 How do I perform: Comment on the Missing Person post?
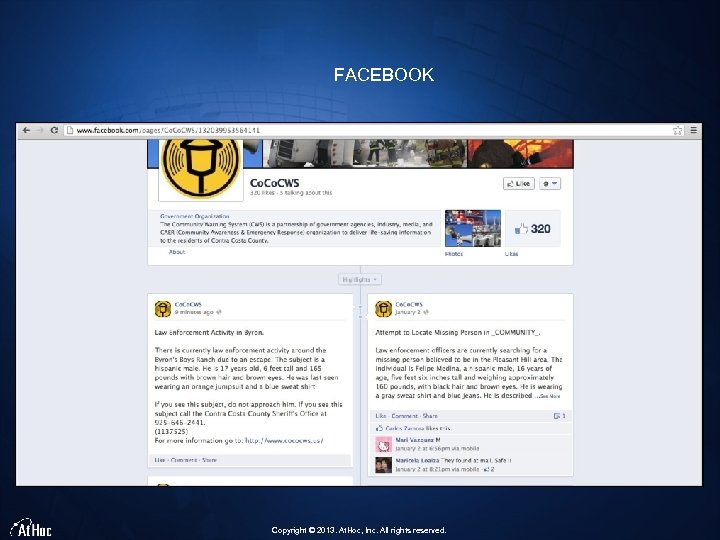pos(405,416)
